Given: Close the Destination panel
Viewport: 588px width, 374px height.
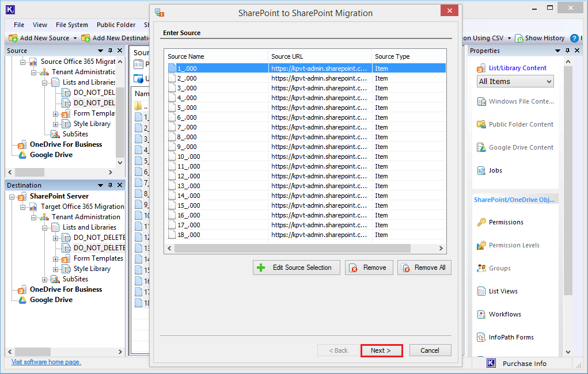Looking at the screenshot, I should coord(120,185).
